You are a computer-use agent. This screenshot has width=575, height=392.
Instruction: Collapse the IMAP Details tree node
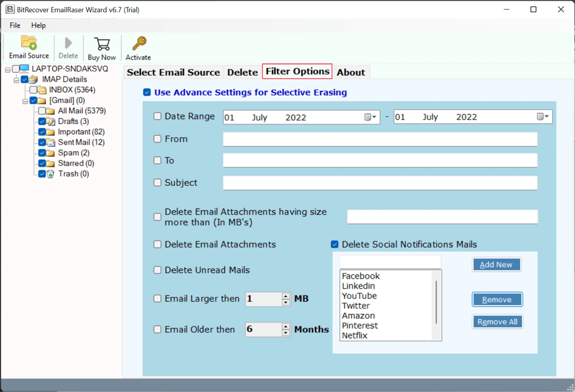coord(17,80)
